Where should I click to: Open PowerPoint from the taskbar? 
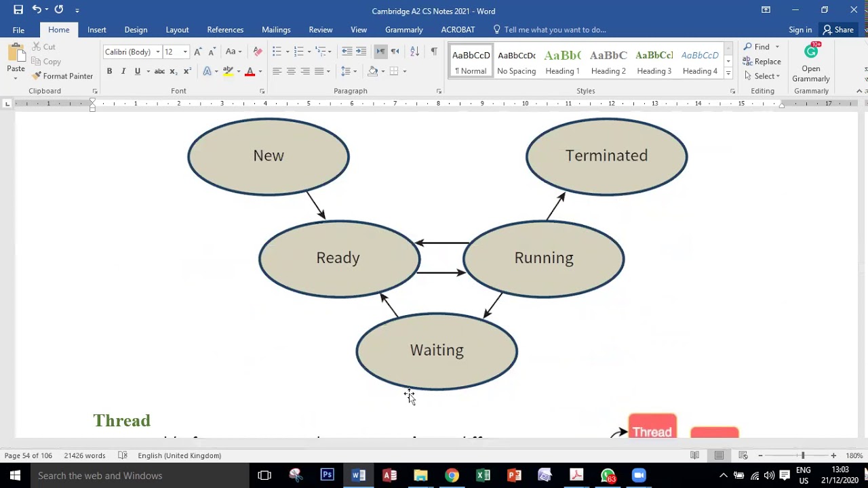(x=514, y=475)
